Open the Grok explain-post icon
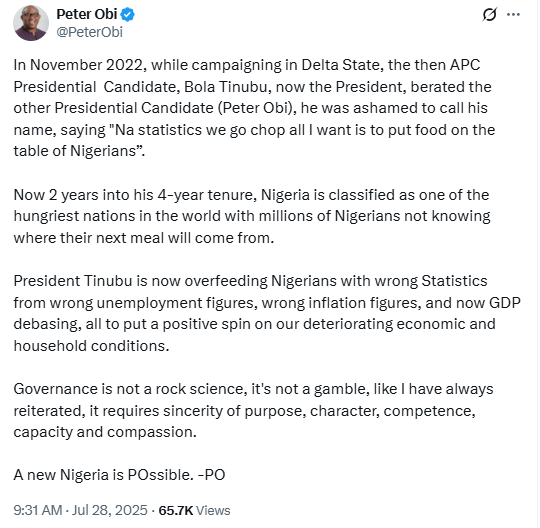This screenshot has height=528, width=540. (x=489, y=14)
